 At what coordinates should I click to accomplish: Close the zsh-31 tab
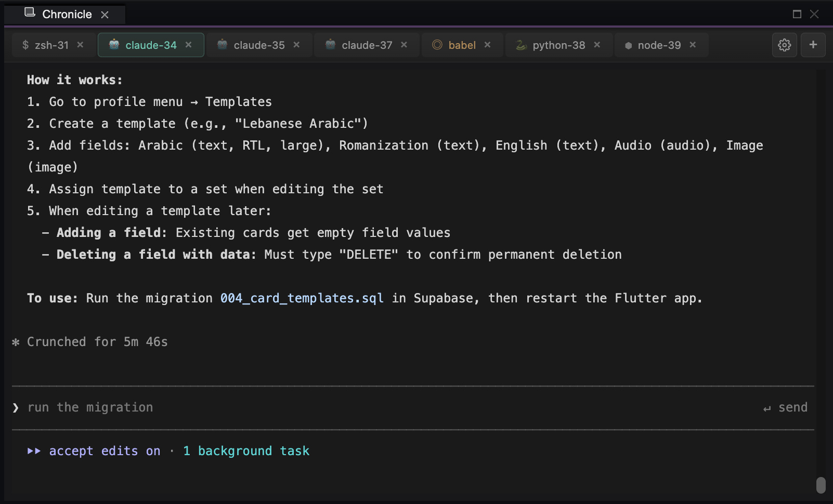pyautogui.click(x=80, y=45)
